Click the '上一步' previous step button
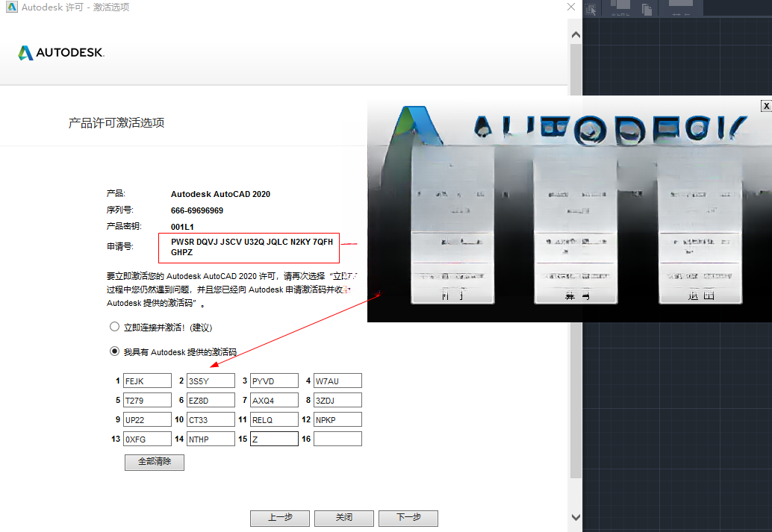 tap(280, 519)
